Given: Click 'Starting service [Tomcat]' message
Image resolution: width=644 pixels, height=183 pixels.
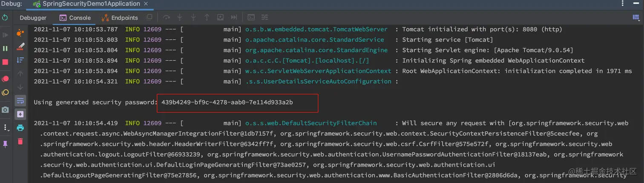Looking at the screenshot, I should click(x=448, y=40).
